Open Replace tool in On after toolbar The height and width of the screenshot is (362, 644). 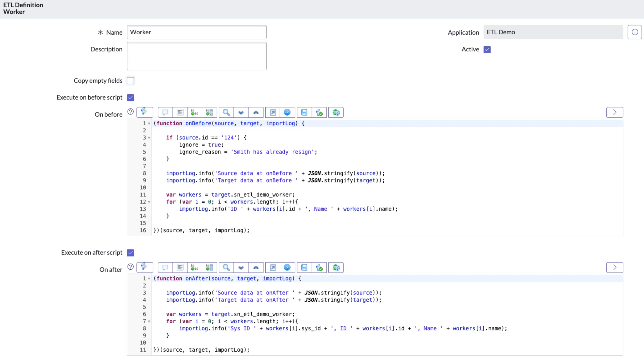[x=195, y=267]
